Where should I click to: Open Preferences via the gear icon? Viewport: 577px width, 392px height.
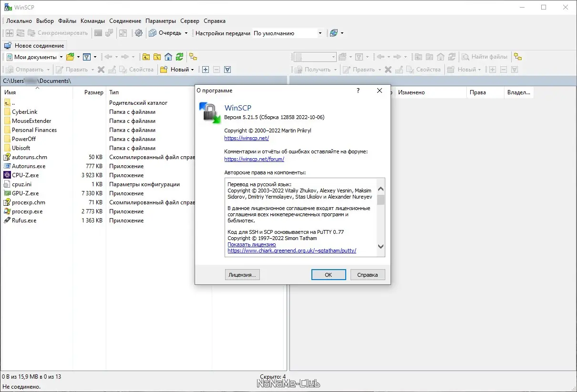pos(139,33)
